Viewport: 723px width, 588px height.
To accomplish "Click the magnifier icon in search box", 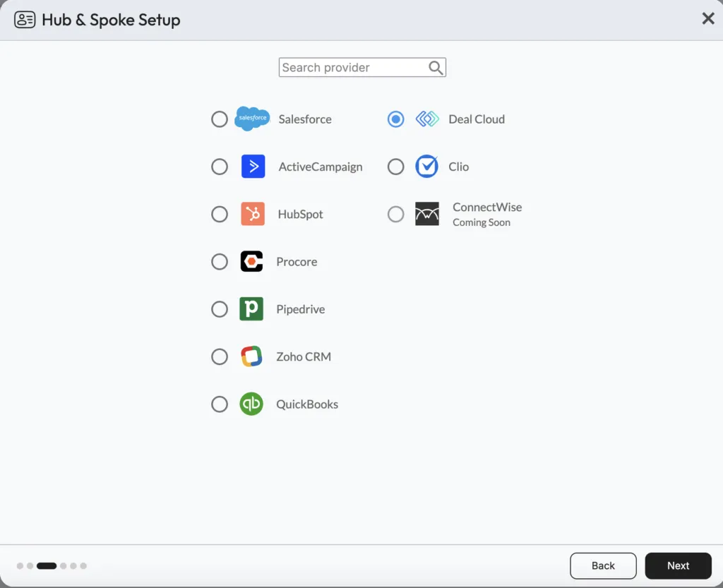I will (436, 68).
